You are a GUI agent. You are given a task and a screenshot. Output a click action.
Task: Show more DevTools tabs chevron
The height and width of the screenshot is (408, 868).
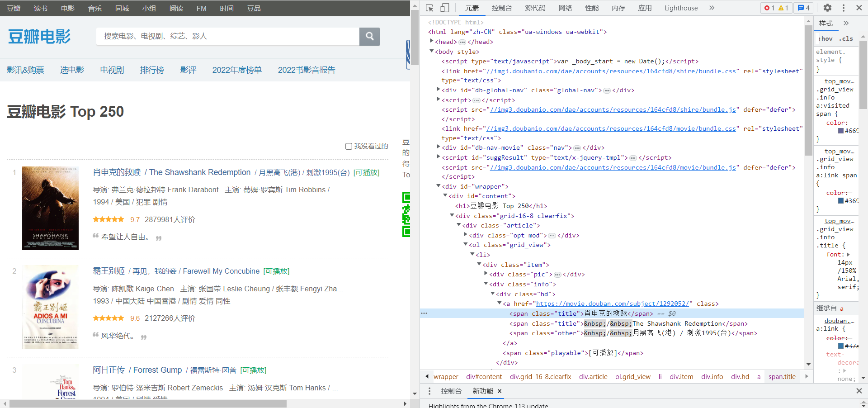[712, 8]
